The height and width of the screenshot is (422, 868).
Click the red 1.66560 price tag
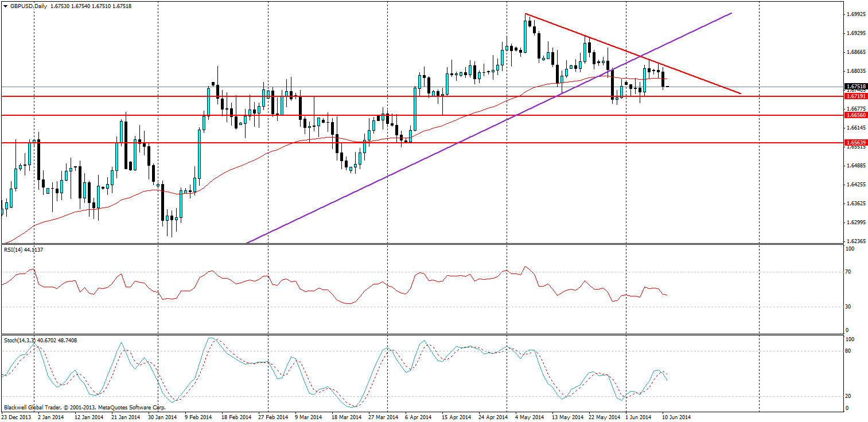pos(855,115)
